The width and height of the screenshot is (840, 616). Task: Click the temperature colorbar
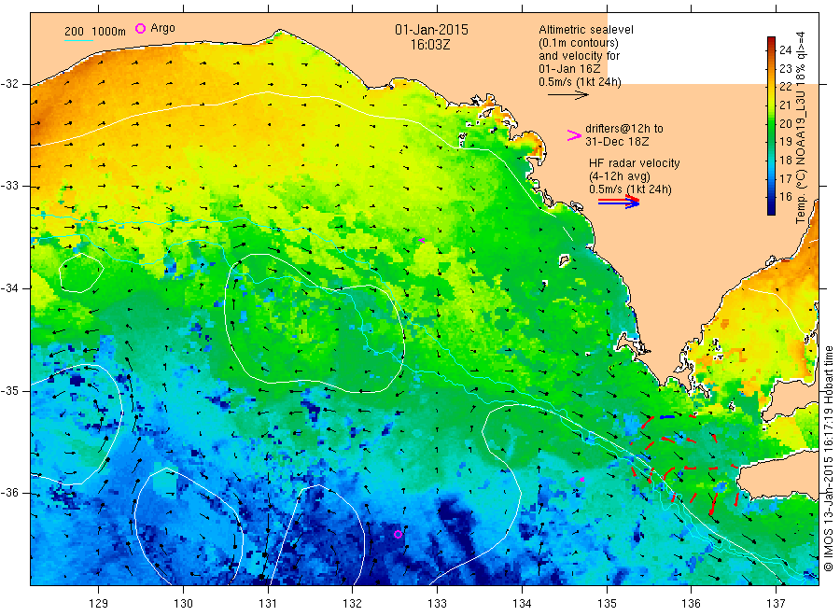click(x=771, y=126)
